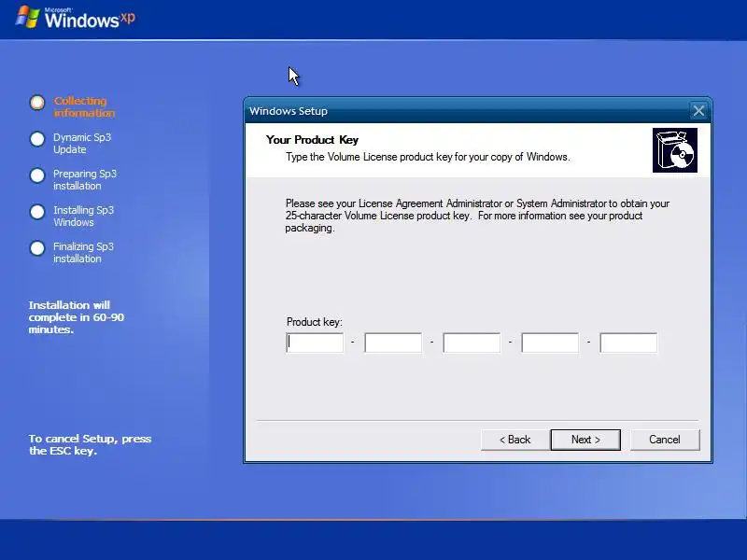Click the 'Collecting information' step text
The image size is (747, 560).
pyautogui.click(x=84, y=106)
